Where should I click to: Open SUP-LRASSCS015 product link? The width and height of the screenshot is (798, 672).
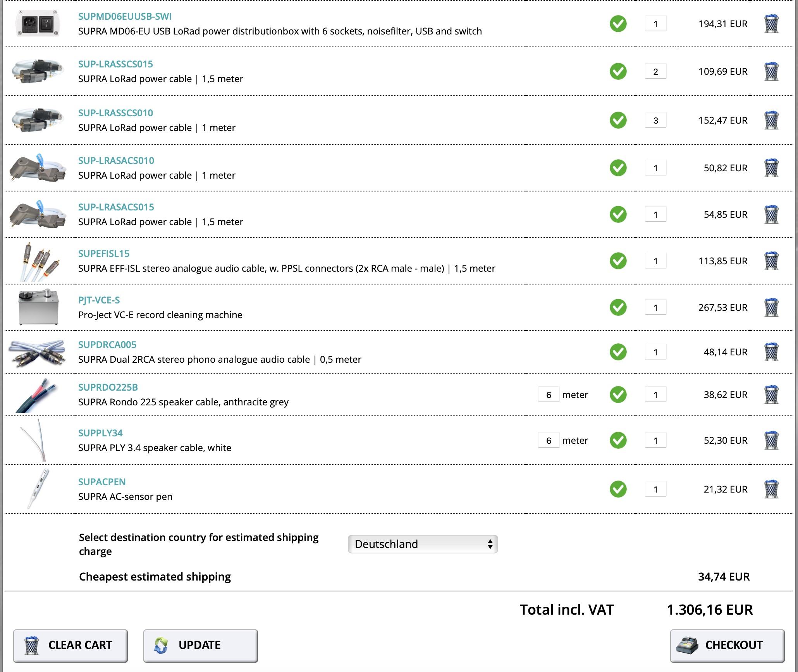point(115,64)
